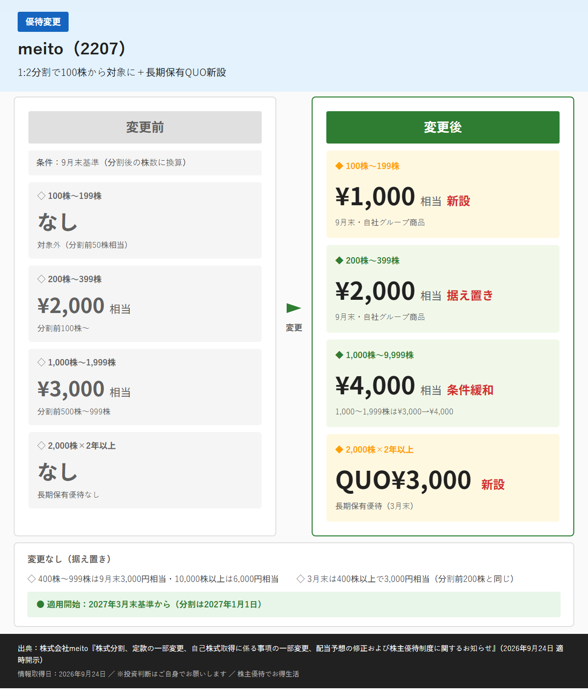This screenshot has width=588, height=700.
Task: Click the 条件：9月末基準 note
Action: 145,163
